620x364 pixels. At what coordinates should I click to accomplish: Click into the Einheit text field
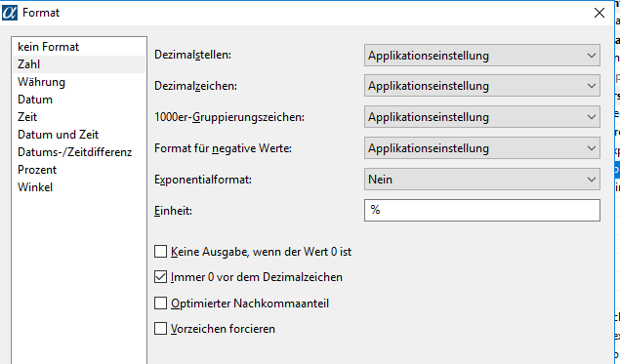[482, 210]
